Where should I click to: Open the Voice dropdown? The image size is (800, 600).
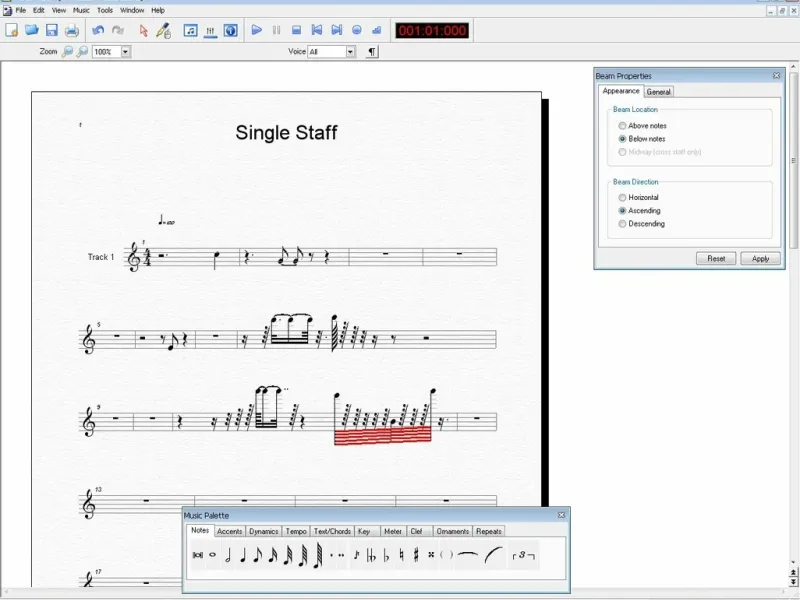coord(351,52)
